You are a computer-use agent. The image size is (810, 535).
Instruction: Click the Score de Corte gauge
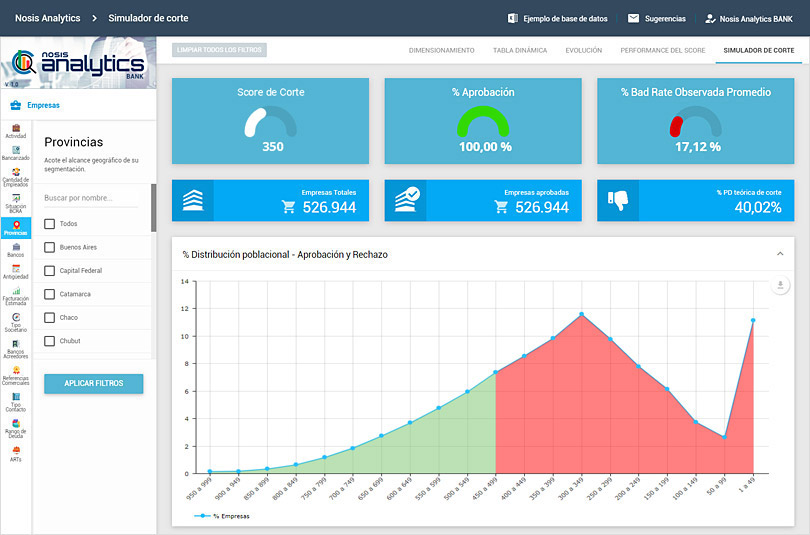tap(270, 122)
